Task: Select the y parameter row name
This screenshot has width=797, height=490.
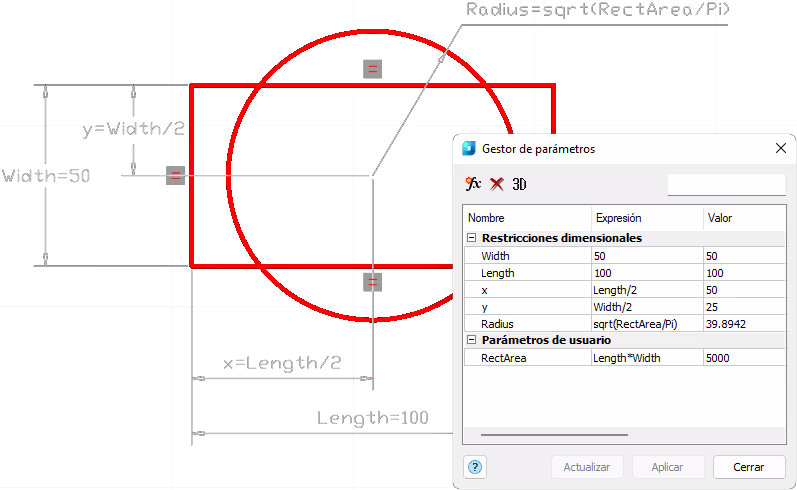Action: (484, 308)
